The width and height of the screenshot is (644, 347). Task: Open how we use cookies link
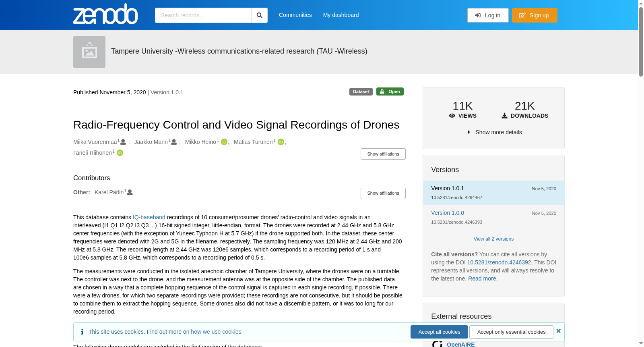pos(216,332)
